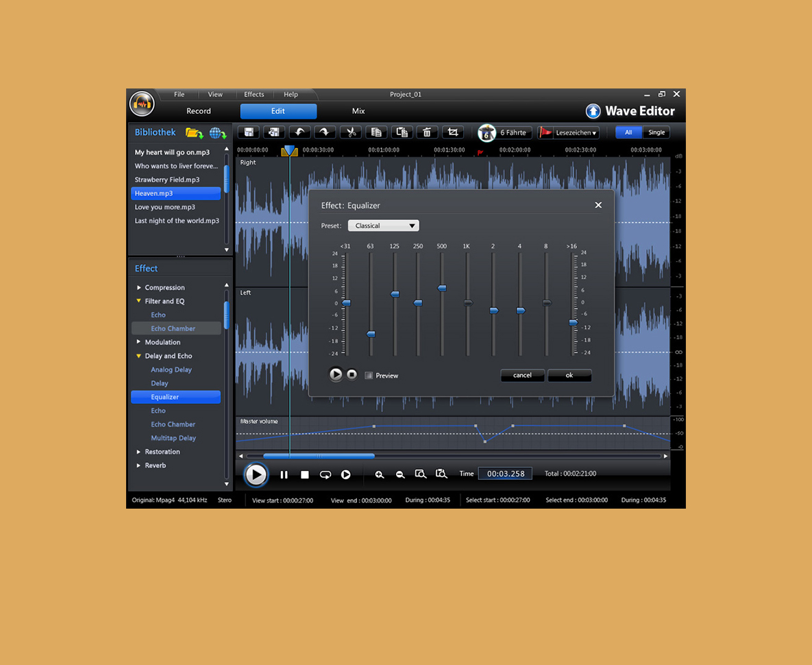Image resolution: width=812 pixels, height=665 pixels.
Task: Click the Save icon in the toolbar
Action: pos(249,132)
